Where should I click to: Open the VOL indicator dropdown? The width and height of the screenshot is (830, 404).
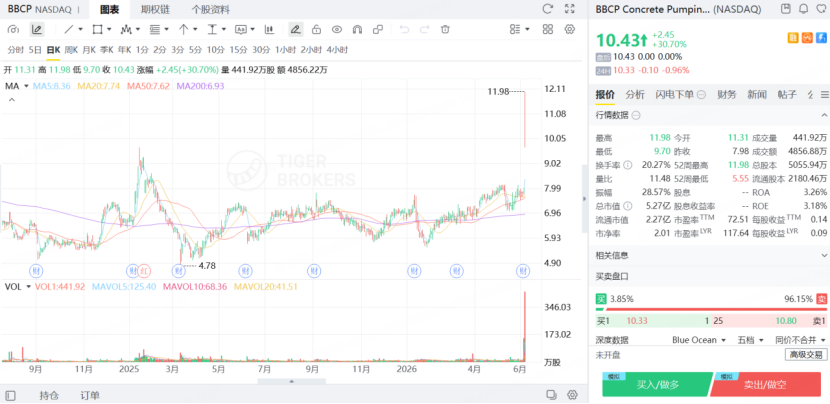(x=28, y=286)
